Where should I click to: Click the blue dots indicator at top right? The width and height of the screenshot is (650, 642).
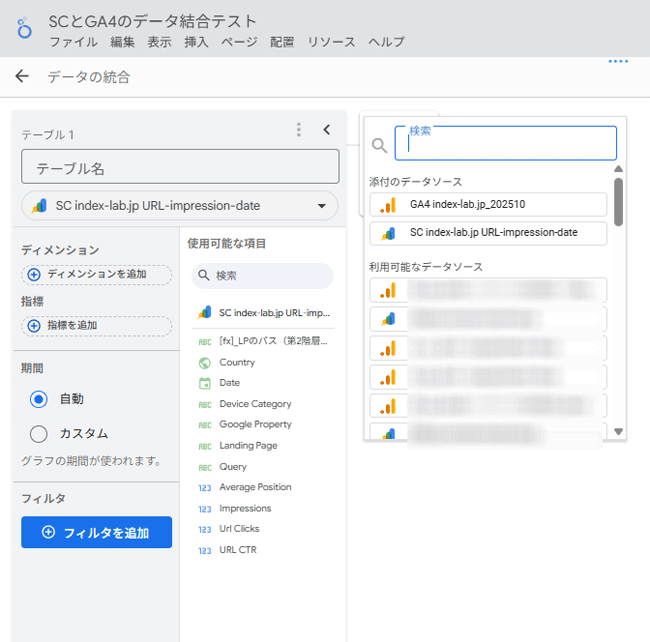618,61
